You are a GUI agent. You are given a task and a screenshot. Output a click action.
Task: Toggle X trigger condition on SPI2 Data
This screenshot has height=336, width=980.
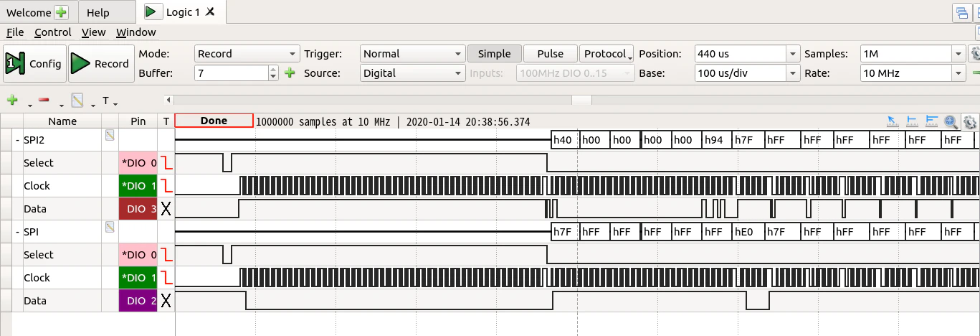point(166,209)
